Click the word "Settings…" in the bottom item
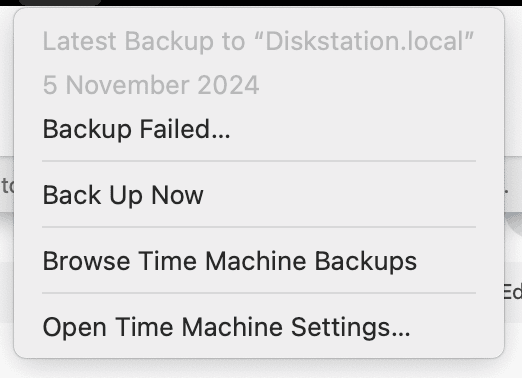The width and height of the screenshot is (522, 378). coord(351,328)
